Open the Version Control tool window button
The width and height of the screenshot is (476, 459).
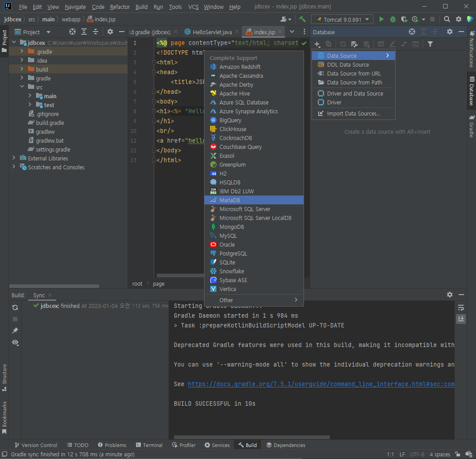coord(36,445)
